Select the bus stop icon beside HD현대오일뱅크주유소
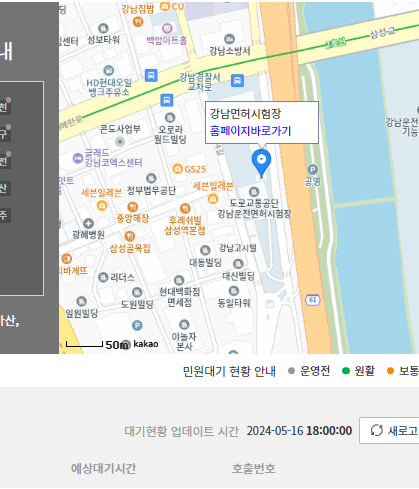The width and height of the screenshot is (419, 489). pyautogui.click(x=151, y=75)
